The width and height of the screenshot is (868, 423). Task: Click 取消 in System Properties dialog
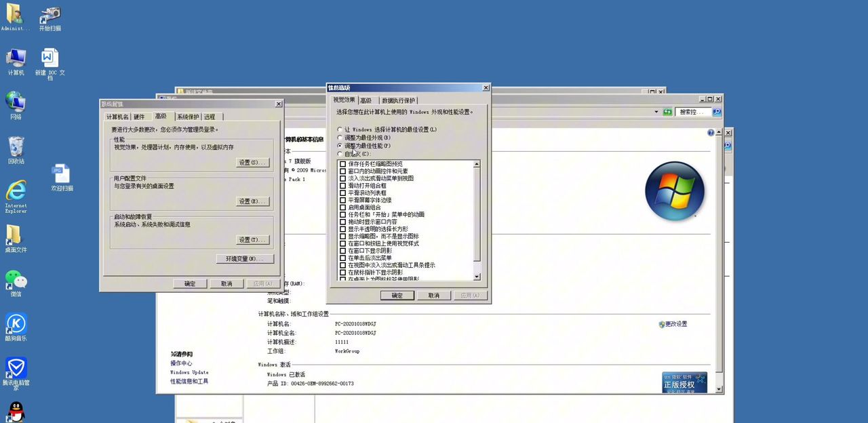pos(226,283)
